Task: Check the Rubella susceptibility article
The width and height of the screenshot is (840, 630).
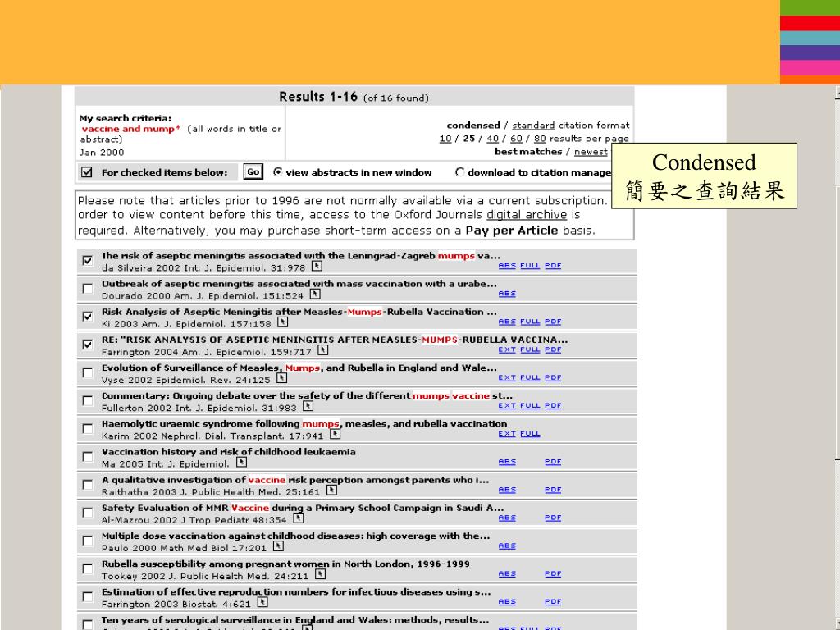Action: click(x=87, y=568)
